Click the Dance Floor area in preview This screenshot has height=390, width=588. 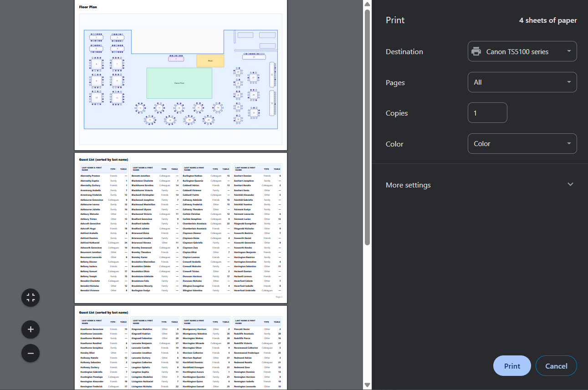(x=179, y=83)
